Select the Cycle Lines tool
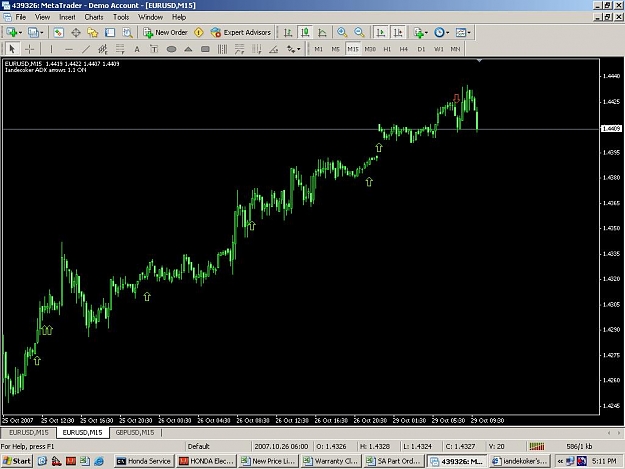The width and height of the screenshot is (625, 469). [x=222, y=49]
